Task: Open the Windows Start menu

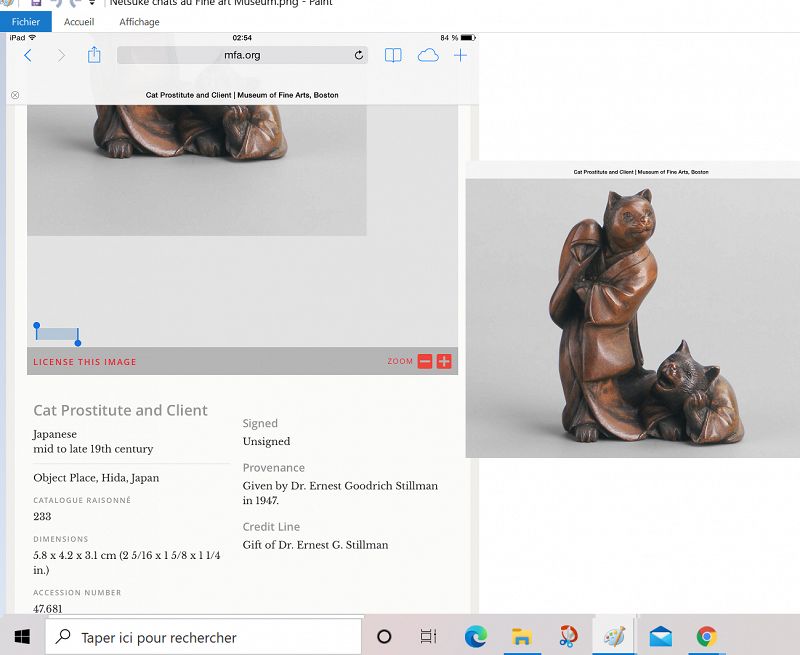Action: click(x=22, y=636)
